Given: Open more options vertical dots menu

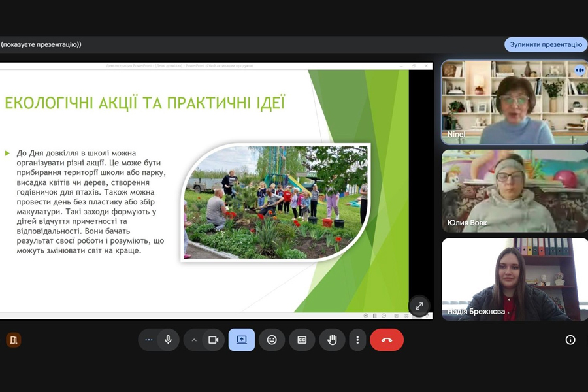Looking at the screenshot, I should pyautogui.click(x=357, y=340).
